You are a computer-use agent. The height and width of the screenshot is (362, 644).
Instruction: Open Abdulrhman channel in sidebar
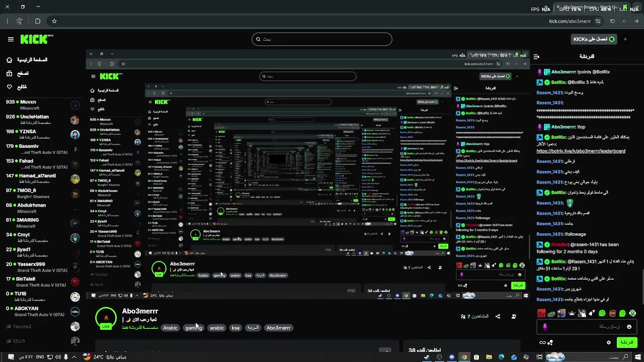coord(42,208)
